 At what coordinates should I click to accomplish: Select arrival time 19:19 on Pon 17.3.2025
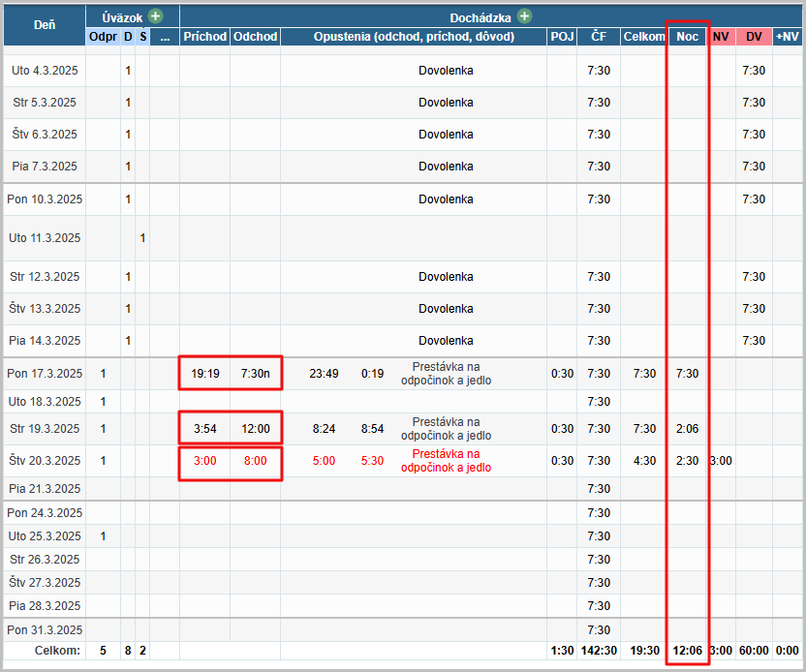coord(205,374)
